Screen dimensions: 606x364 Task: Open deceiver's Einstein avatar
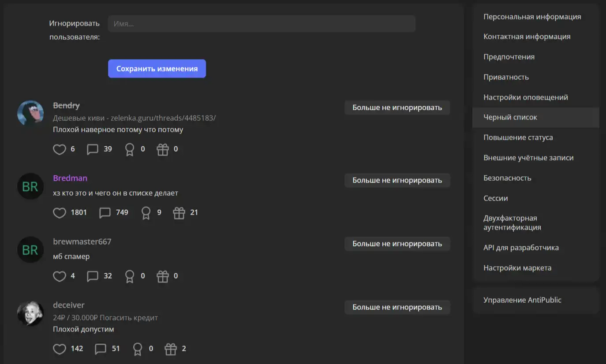(30, 313)
